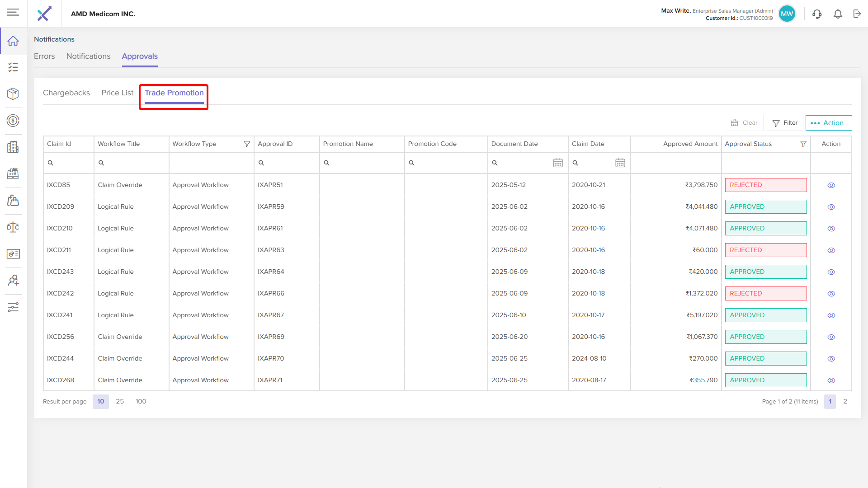View details of claim IXCD85
This screenshot has height=488, width=868.
831,185
